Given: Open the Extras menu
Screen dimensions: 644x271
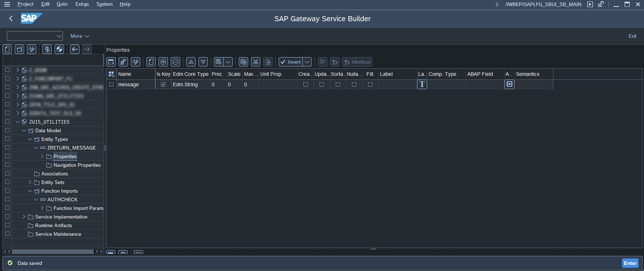Looking at the screenshot, I should tap(82, 4).
